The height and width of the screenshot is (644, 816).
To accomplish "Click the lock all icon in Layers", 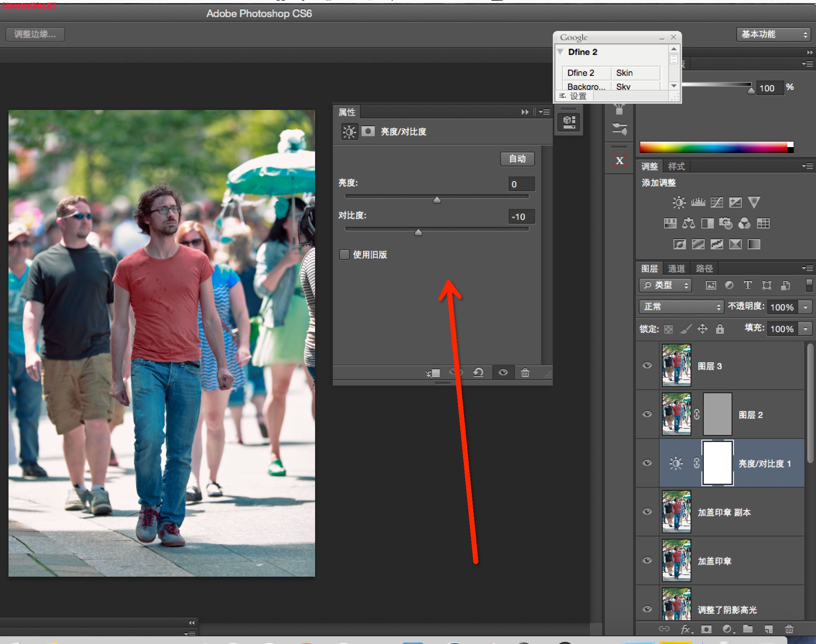I will [720, 329].
